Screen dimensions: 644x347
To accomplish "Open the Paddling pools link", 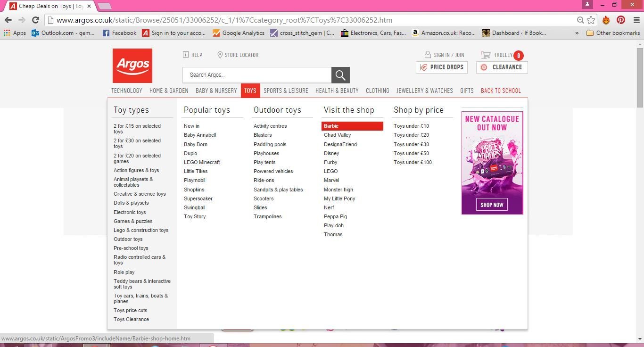I will point(270,144).
